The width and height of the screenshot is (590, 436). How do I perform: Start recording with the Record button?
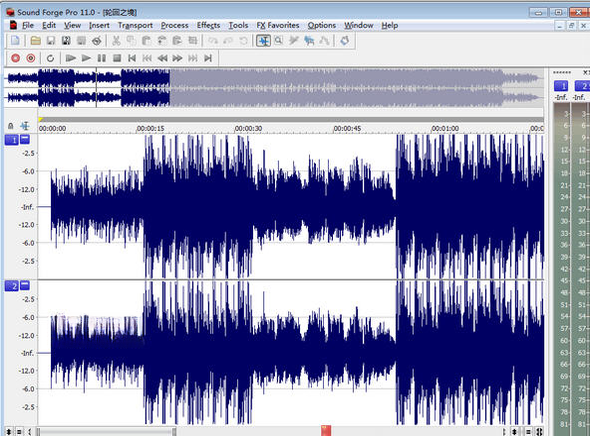(15, 58)
